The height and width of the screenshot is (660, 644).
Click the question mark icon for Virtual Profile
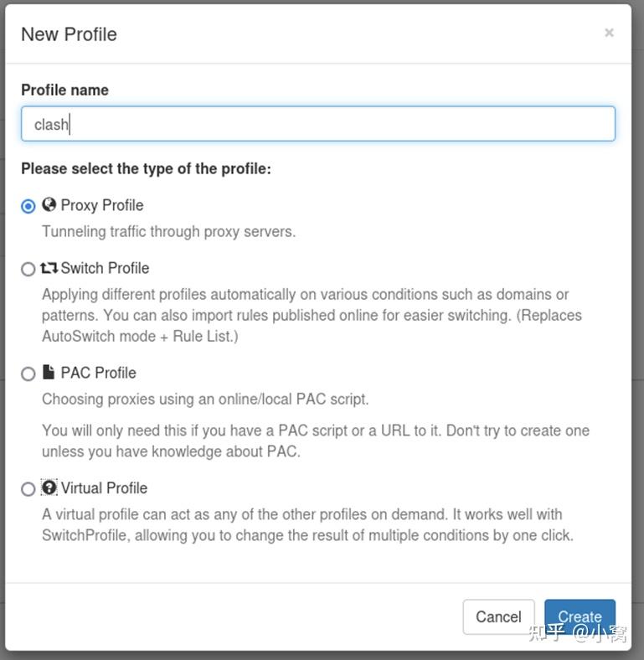pos(49,487)
